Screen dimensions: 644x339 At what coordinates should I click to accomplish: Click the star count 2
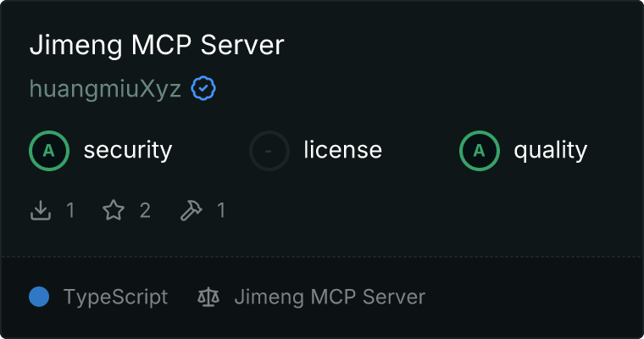point(145,210)
